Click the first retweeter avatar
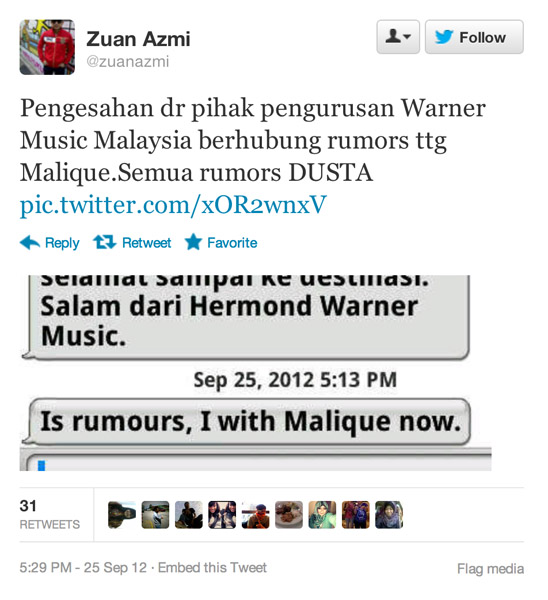The width and height of the screenshot is (548, 600). 122,515
